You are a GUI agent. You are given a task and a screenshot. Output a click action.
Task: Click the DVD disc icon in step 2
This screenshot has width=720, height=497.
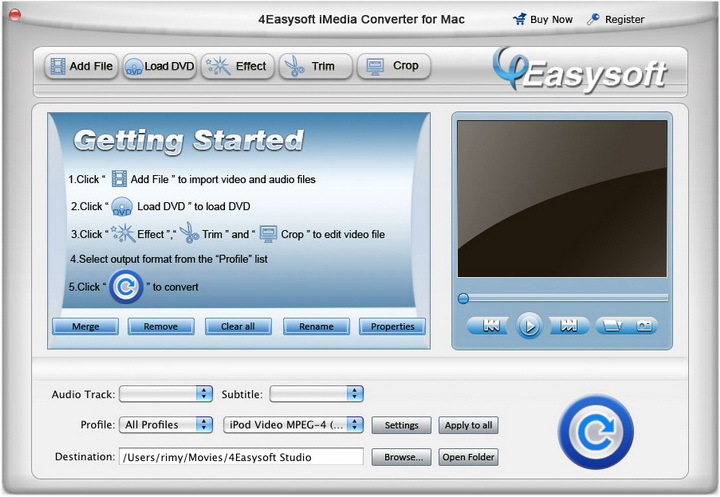[122, 207]
